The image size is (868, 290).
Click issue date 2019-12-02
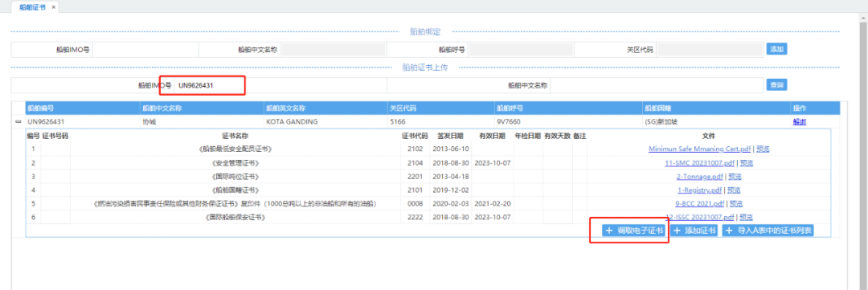tap(451, 190)
